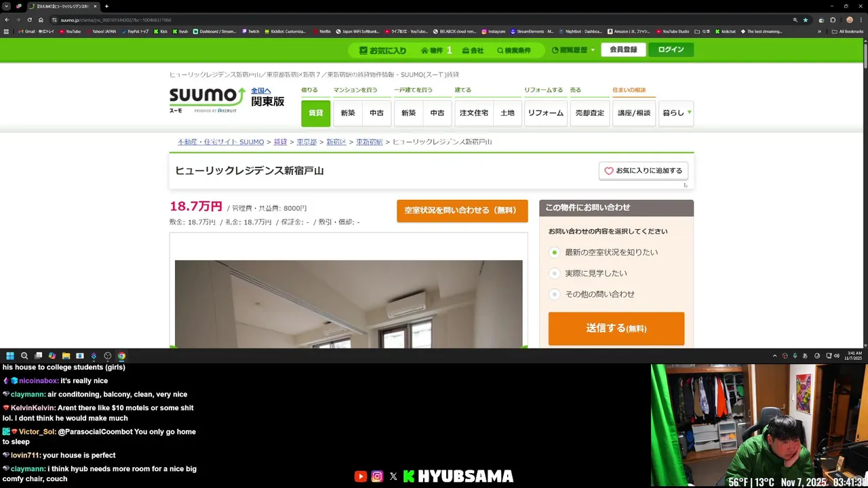Image resolution: width=868 pixels, height=488 pixels.
Task: Click the 新宿区 breadcrumb link
Action: point(336,142)
